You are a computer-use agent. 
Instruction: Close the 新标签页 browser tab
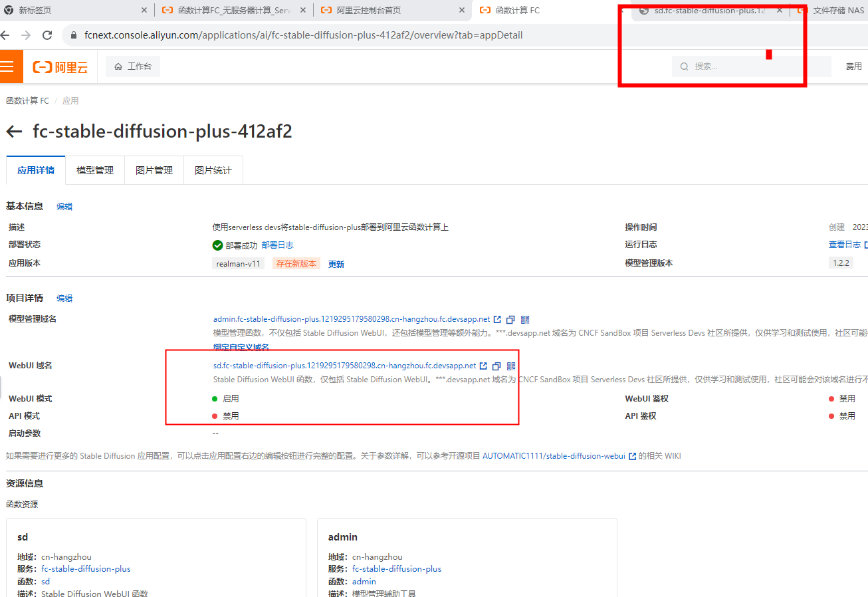point(145,10)
